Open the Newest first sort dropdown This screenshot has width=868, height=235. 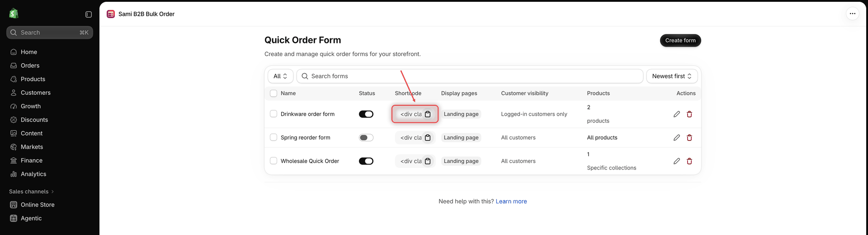pyautogui.click(x=672, y=76)
